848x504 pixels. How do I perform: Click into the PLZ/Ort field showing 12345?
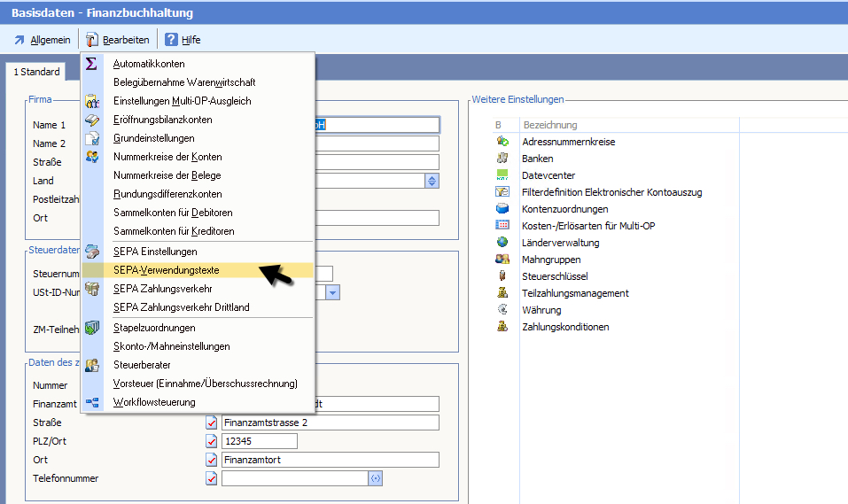pos(259,441)
